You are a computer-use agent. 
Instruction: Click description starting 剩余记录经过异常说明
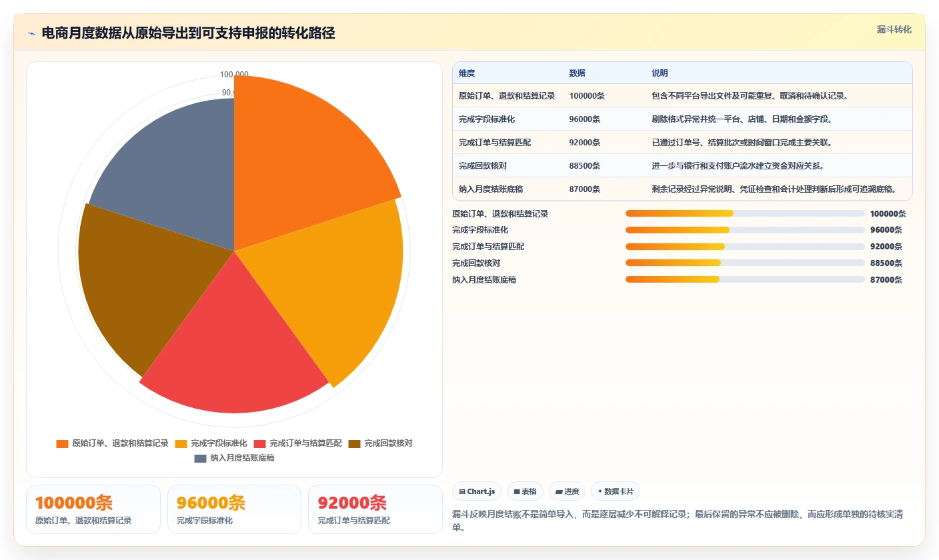779,189
